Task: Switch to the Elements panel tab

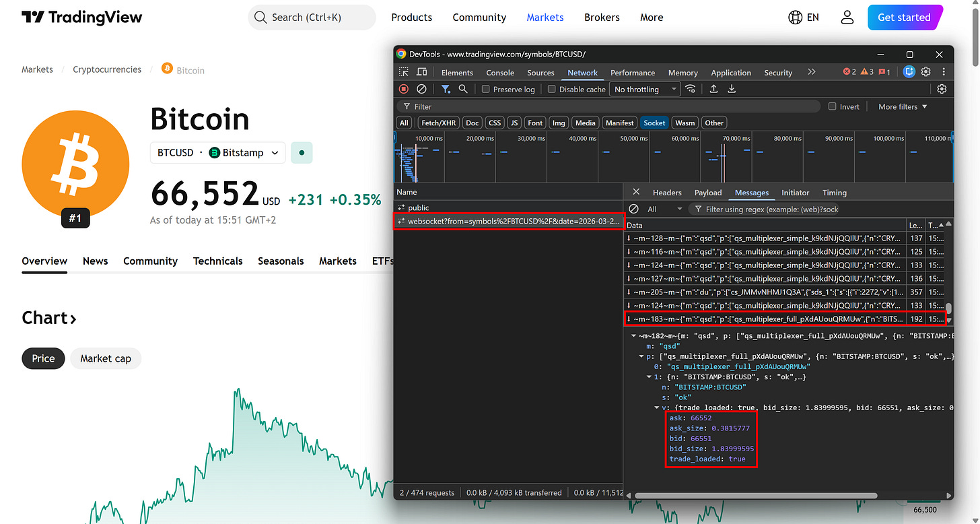Action: (x=457, y=73)
